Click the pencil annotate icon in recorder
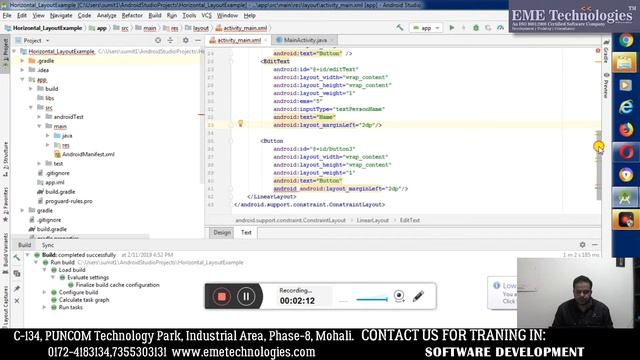 [x=418, y=296]
